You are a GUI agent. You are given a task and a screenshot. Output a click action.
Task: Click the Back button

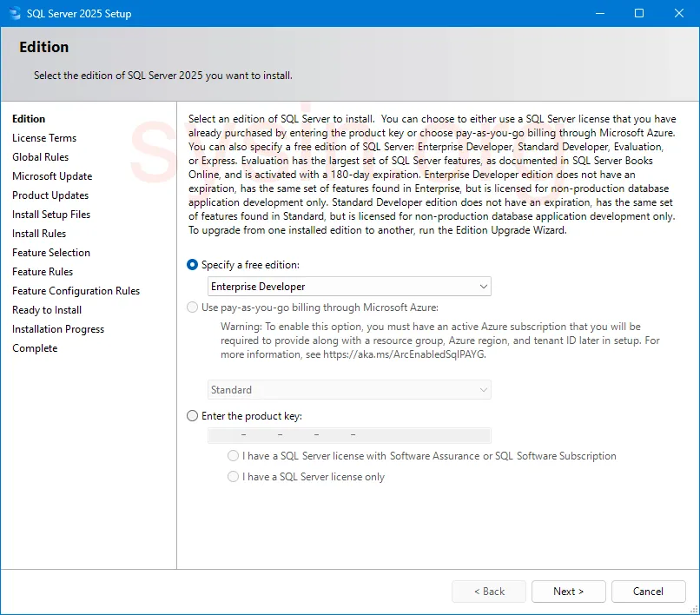[x=488, y=591]
